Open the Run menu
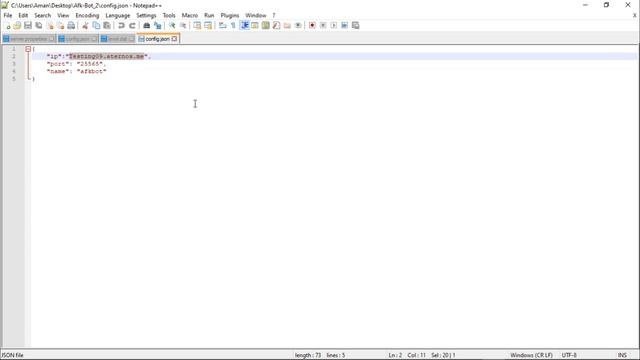Viewport: 640px width, 360px height. pos(209,16)
